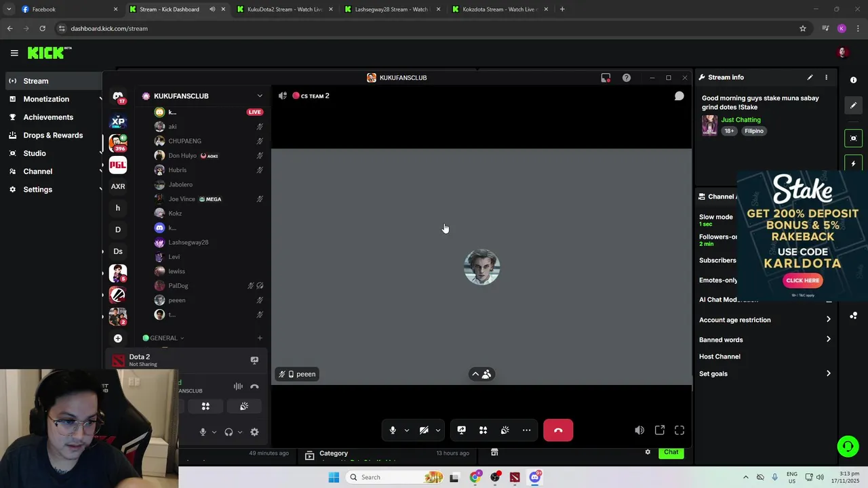
Task: Collapse the GENERAL category
Action: pos(163,338)
